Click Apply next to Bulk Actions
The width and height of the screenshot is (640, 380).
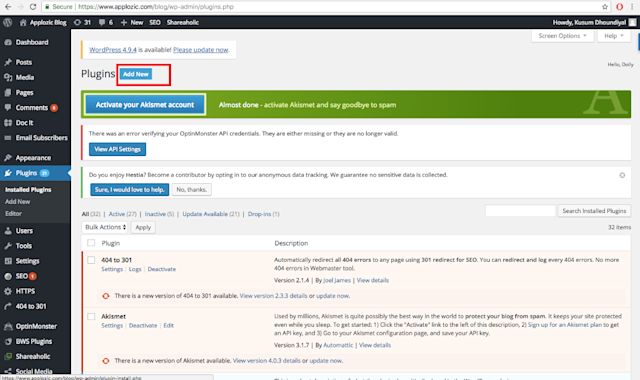(143, 227)
